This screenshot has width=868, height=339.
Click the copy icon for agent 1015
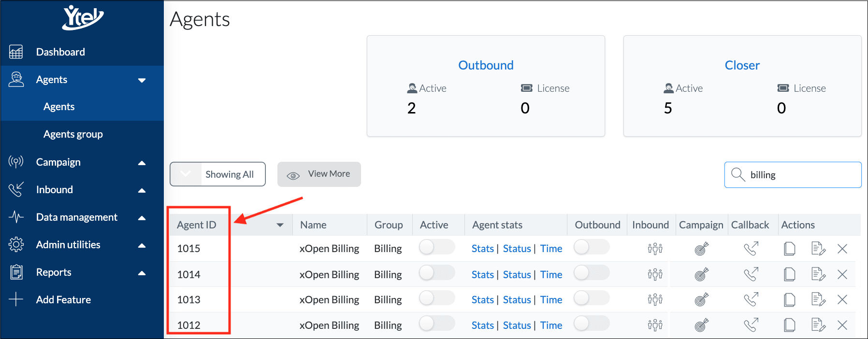click(789, 249)
